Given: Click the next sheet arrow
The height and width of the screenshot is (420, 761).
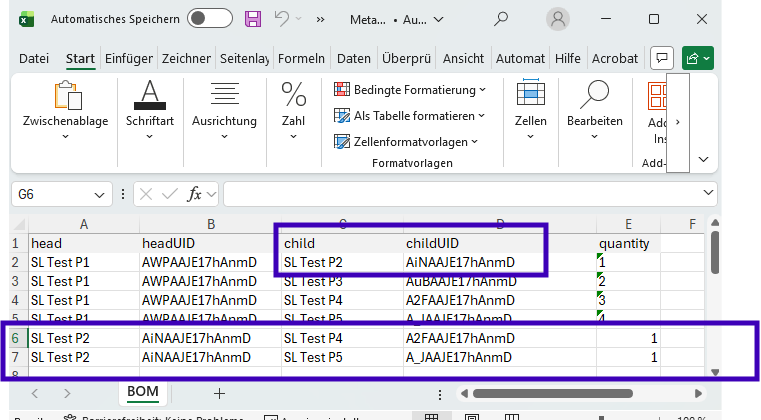Looking at the screenshot, I should tap(67, 393).
